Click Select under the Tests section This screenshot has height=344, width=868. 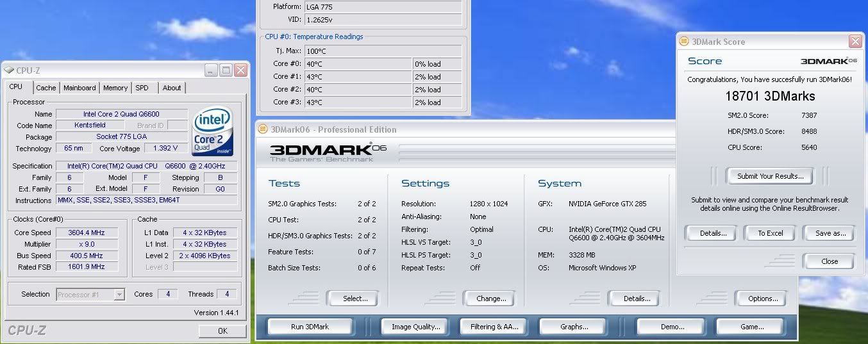(355, 299)
